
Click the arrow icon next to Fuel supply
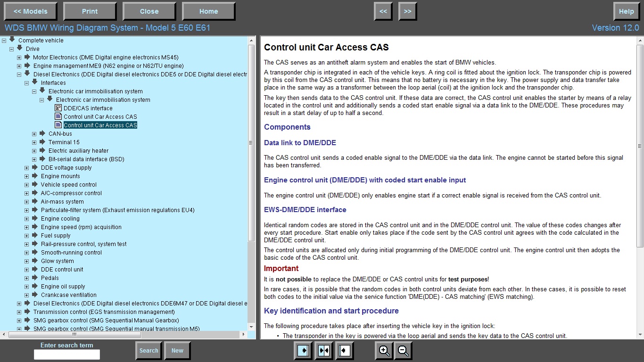(35, 235)
